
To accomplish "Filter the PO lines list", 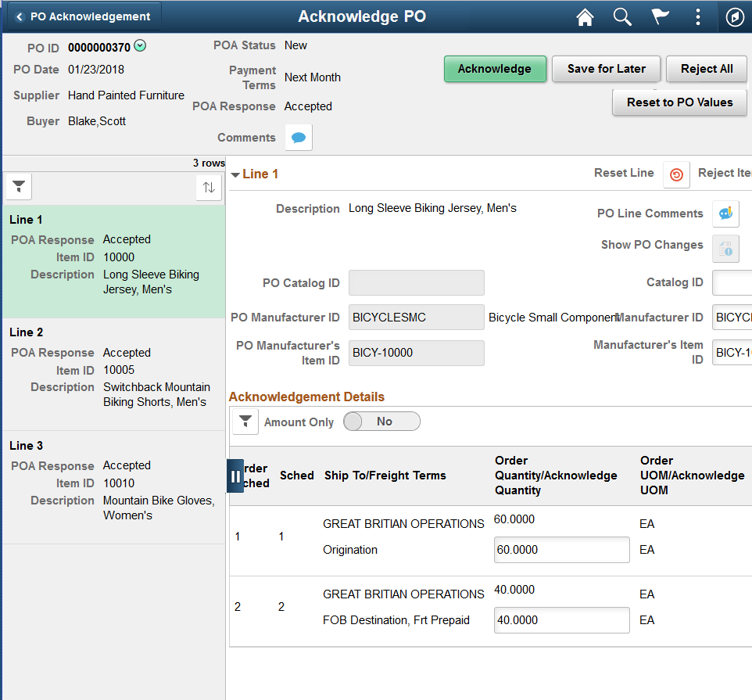I will pyautogui.click(x=19, y=187).
